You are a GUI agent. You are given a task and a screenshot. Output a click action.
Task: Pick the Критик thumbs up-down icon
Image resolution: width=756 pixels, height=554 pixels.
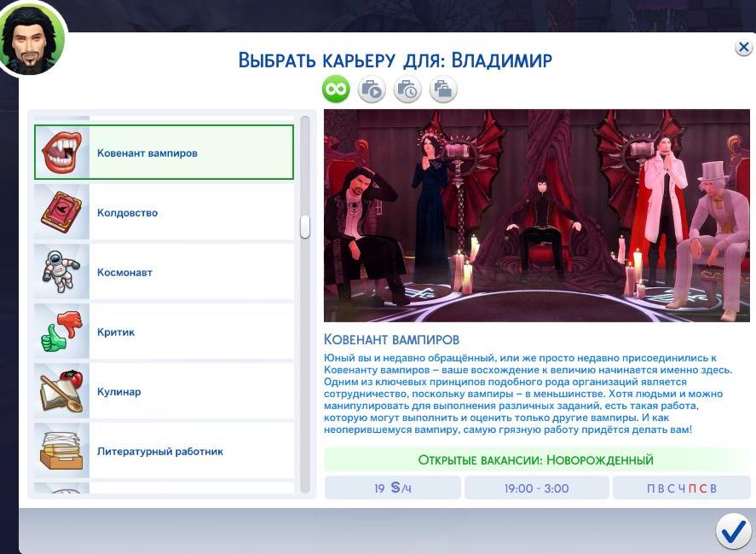pos(62,332)
